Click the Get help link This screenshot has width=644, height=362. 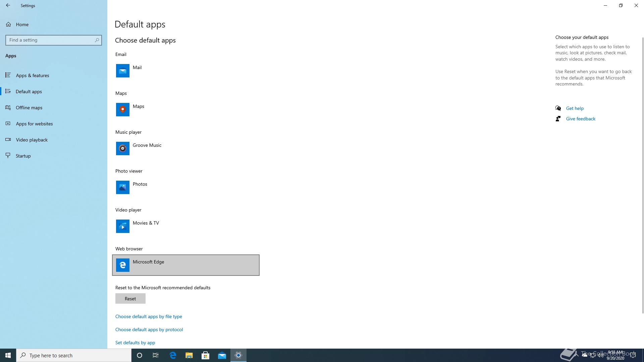[575, 108]
